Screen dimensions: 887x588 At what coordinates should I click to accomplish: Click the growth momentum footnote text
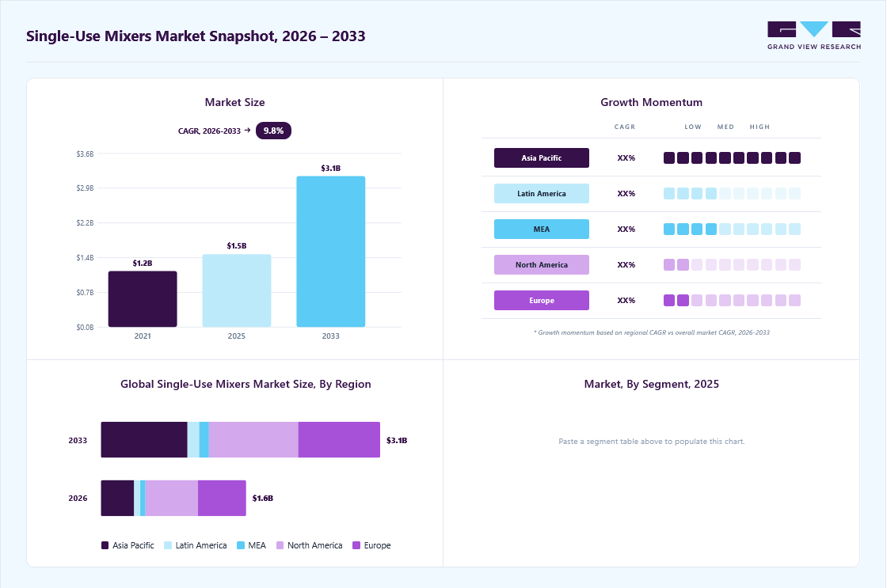pyautogui.click(x=651, y=332)
